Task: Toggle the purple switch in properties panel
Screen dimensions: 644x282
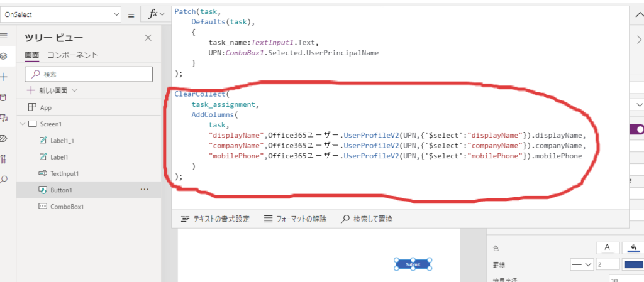Action: tap(636, 129)
